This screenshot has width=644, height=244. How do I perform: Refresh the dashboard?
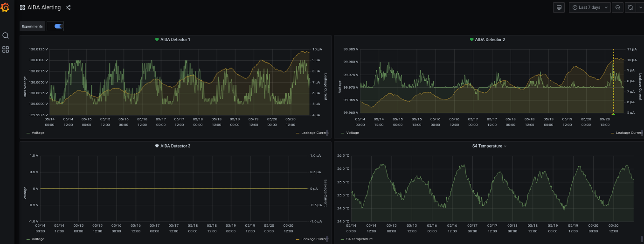pyautogui.click(x=630, y=7)
